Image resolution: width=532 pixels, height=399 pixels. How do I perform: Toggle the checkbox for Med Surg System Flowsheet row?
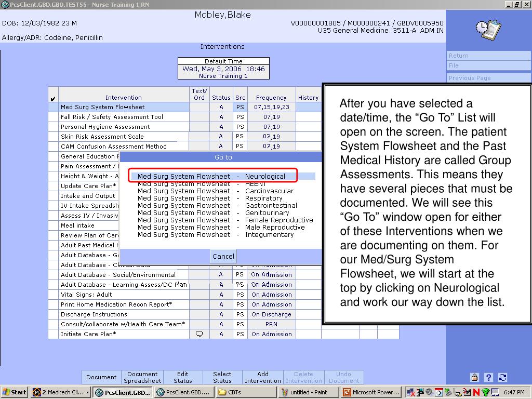pyautogui.click(x=54, y=107)
